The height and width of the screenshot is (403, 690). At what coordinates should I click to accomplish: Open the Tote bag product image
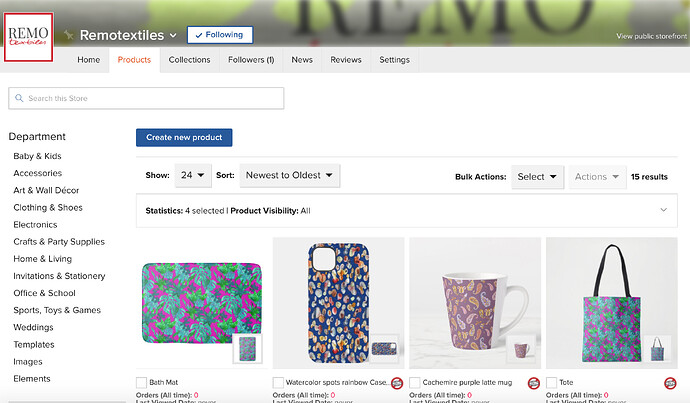pyautogui.click(x=612, y=303)
